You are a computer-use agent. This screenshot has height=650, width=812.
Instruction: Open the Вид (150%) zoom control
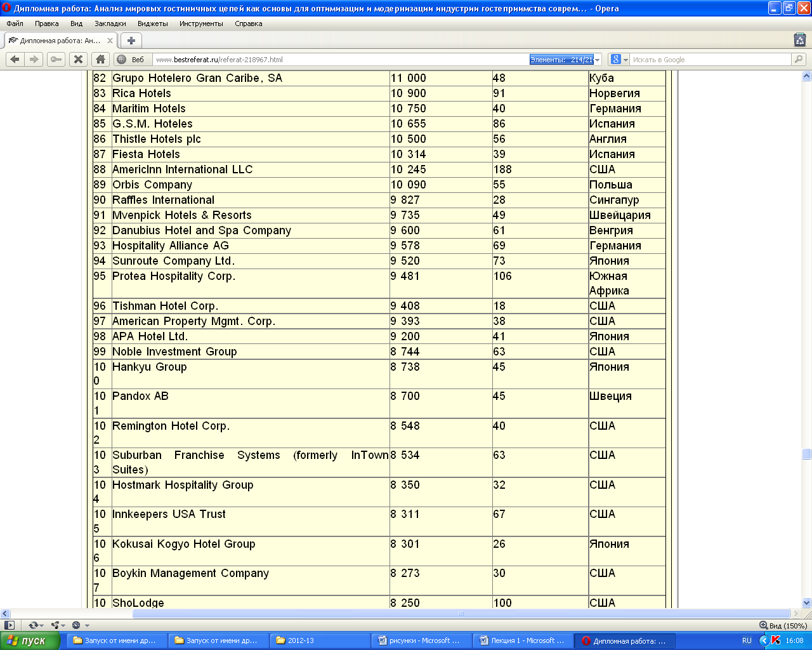pyautogui.click(x=783, y=625)
